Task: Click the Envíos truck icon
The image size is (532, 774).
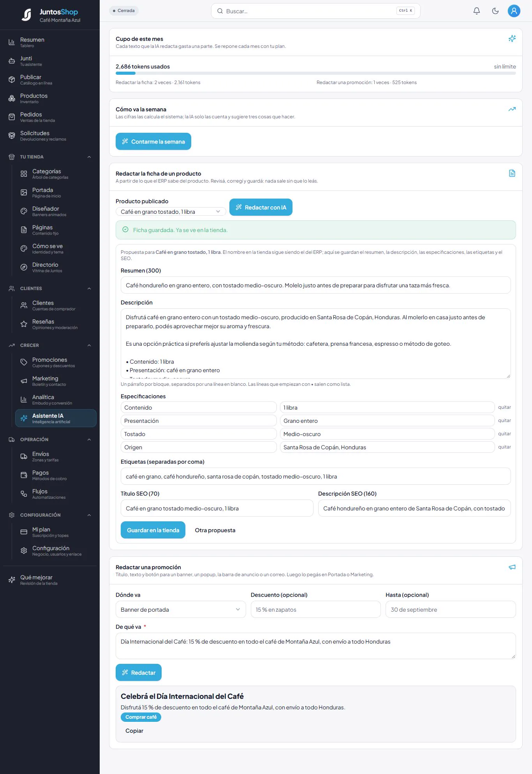Action: pyautogui.click(x=24, y=456)
